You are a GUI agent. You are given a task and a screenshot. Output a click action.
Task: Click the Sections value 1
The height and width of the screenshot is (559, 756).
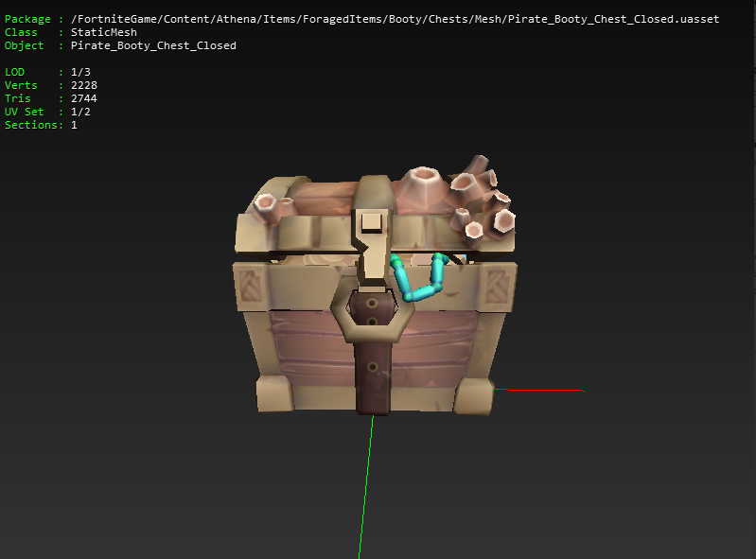coord(74,125)
